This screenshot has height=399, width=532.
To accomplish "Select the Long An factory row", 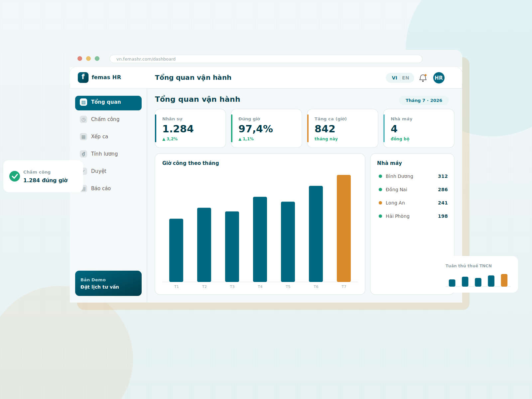I will point(413,203).
